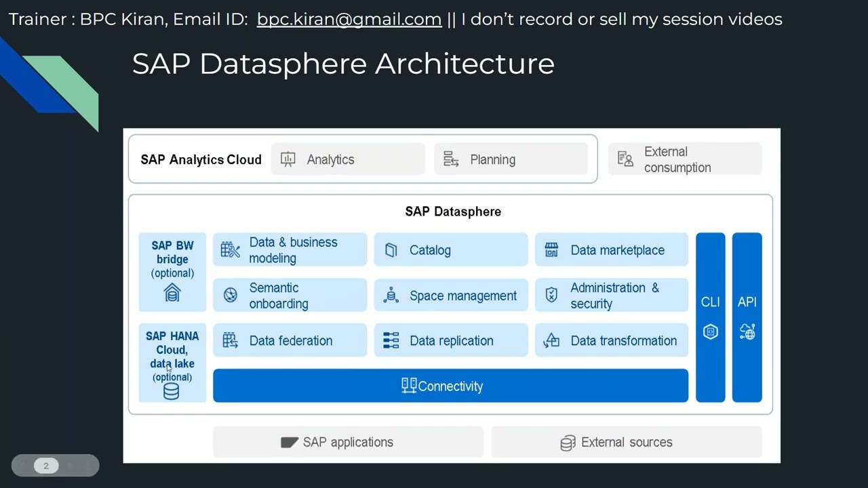Click the 'External consumption' text
868x488 pixels.
677,159
